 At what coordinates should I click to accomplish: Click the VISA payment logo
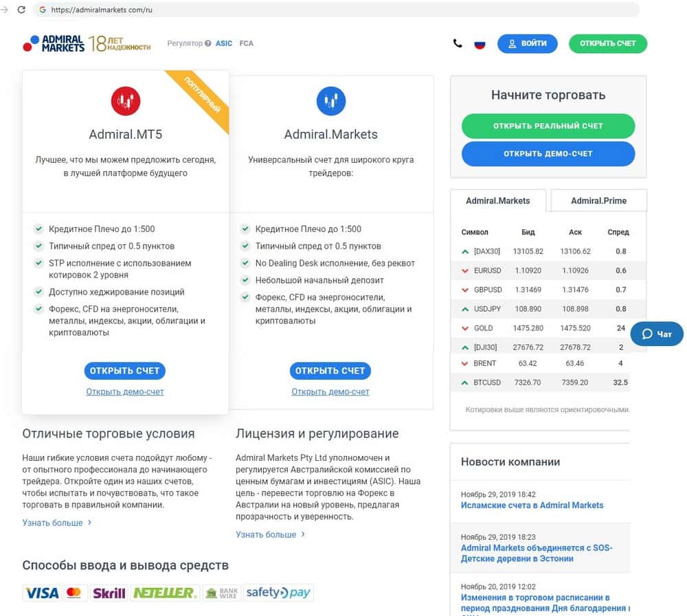click(42, 593)
